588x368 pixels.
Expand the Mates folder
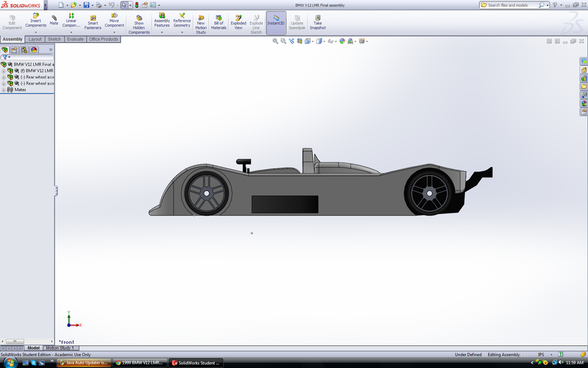3,90
